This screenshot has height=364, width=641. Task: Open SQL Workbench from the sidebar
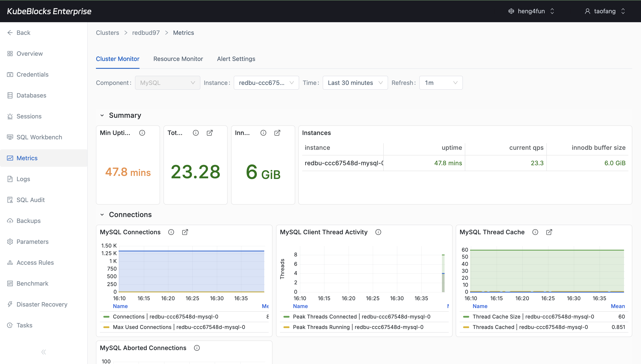tap(39, 137)
